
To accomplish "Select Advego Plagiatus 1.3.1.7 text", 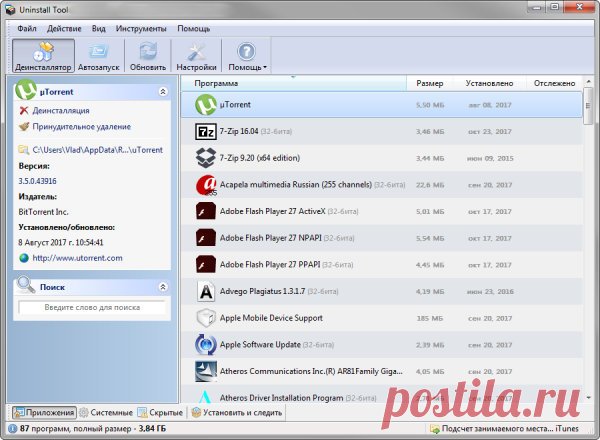I will 262,291.
